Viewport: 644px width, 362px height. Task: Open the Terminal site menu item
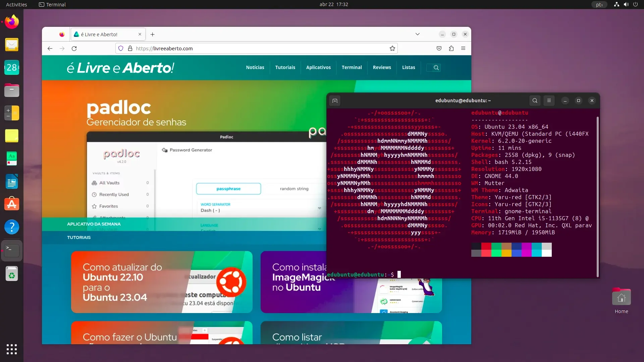352,67
